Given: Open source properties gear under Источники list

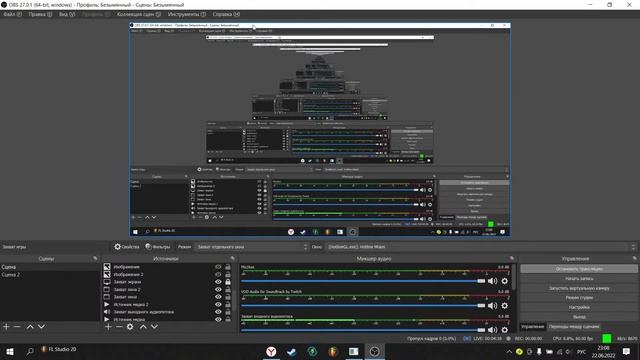Looking at the screenshot, I should [130, 327].
